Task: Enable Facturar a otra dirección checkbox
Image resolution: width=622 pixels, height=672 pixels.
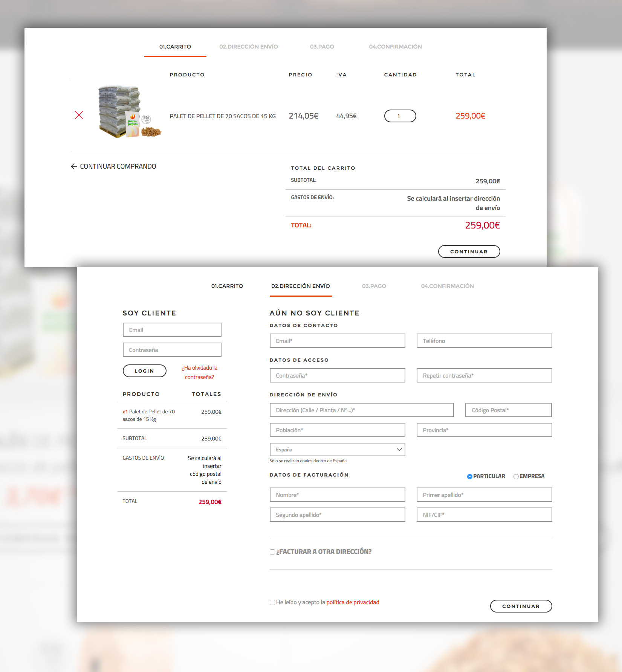Action: pyautogui.click(x=272, y=552)
